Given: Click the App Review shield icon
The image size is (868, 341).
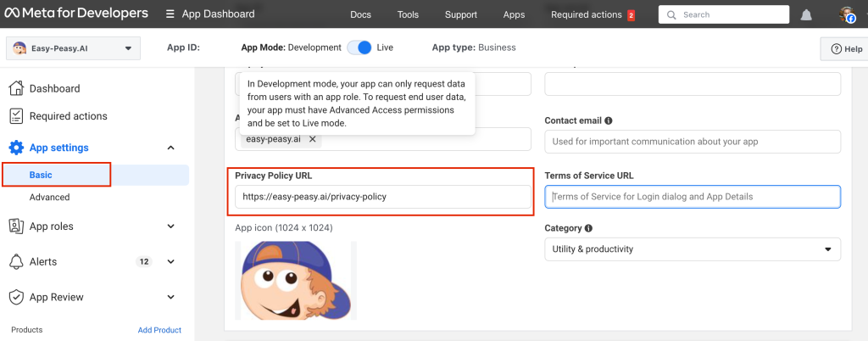Looking at the screenshot, I should 16,297.
